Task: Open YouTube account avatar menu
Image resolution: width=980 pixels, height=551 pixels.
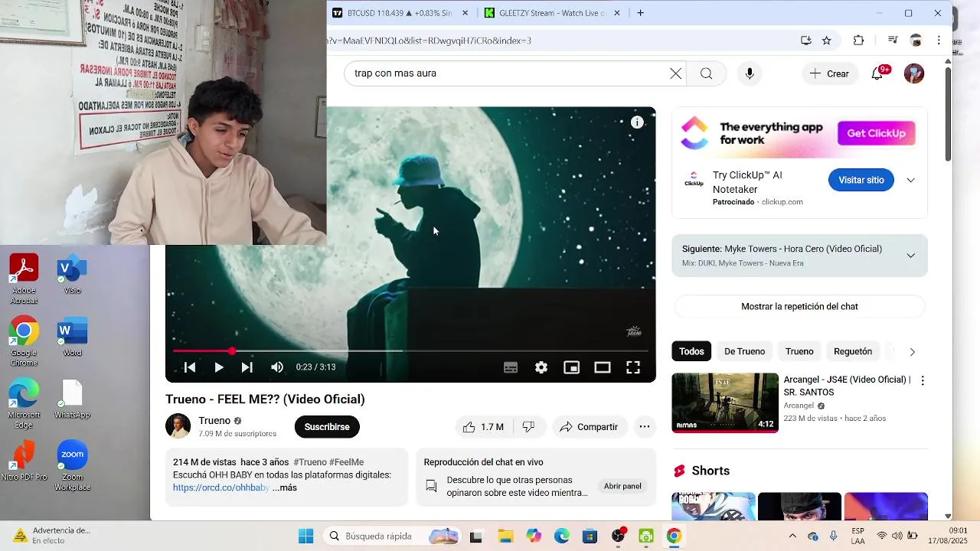Action: pyautogui.click(x=914, y=73)
